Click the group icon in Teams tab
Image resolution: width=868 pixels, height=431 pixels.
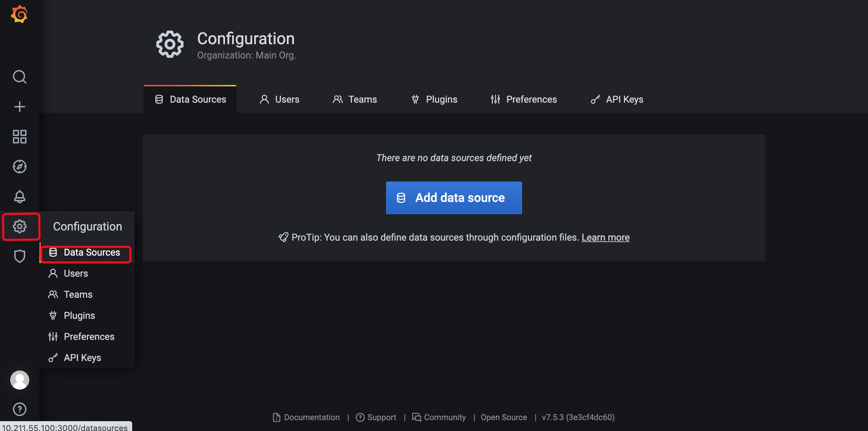click(337, 99)
